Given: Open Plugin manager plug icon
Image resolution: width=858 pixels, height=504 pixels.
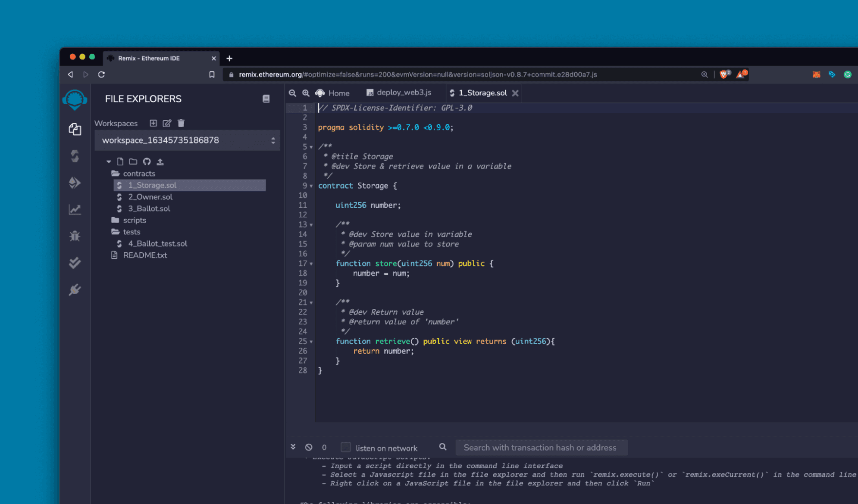Looking at the screenshot, I should pyautogui.click(x=75, y=289).
